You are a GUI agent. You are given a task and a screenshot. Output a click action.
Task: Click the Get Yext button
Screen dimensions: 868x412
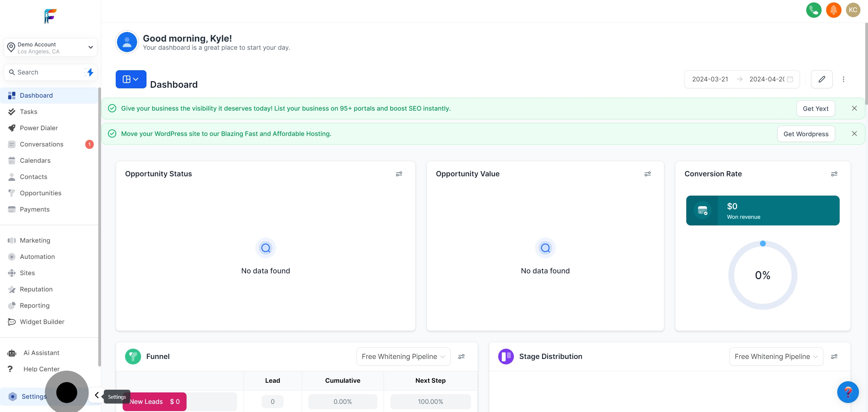point(816,109)
